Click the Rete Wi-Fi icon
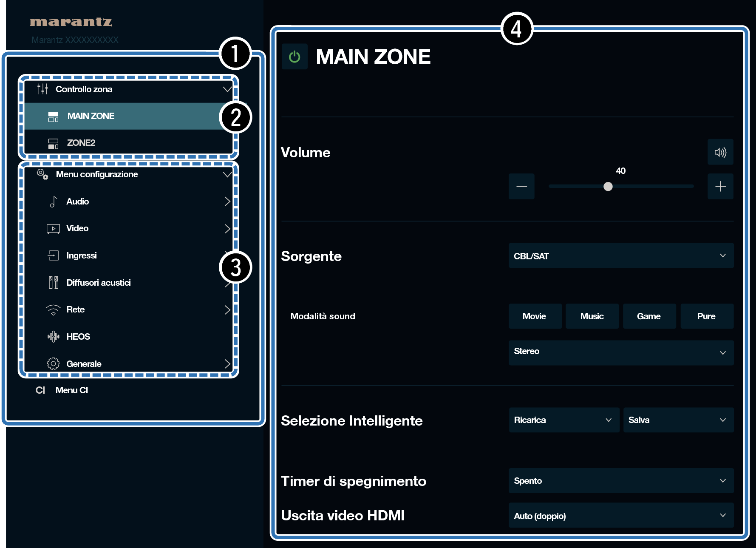This screenshot has height=548, width=756. (53, 310)
